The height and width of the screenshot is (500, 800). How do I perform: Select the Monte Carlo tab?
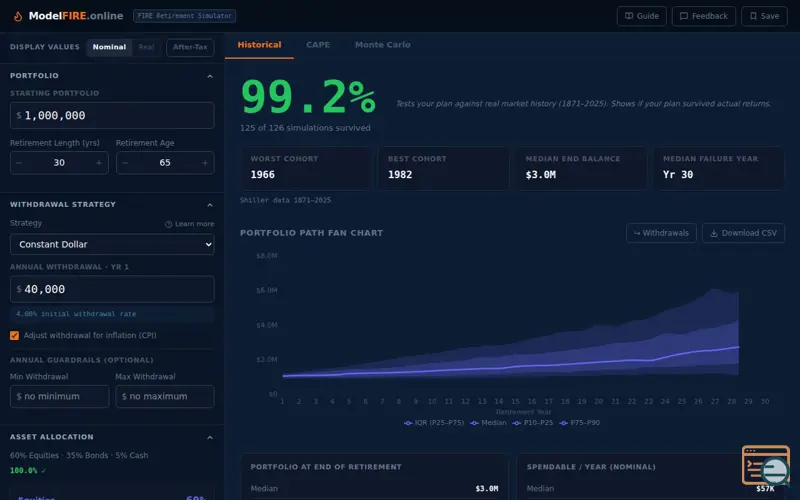(x=383, y=45)
